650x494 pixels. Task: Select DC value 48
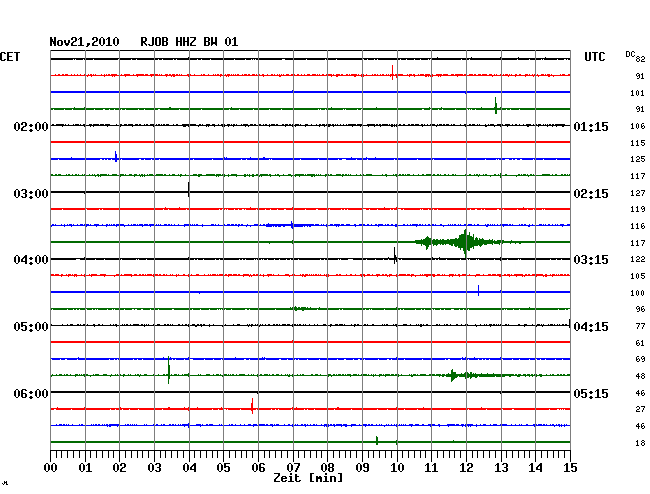640,376
